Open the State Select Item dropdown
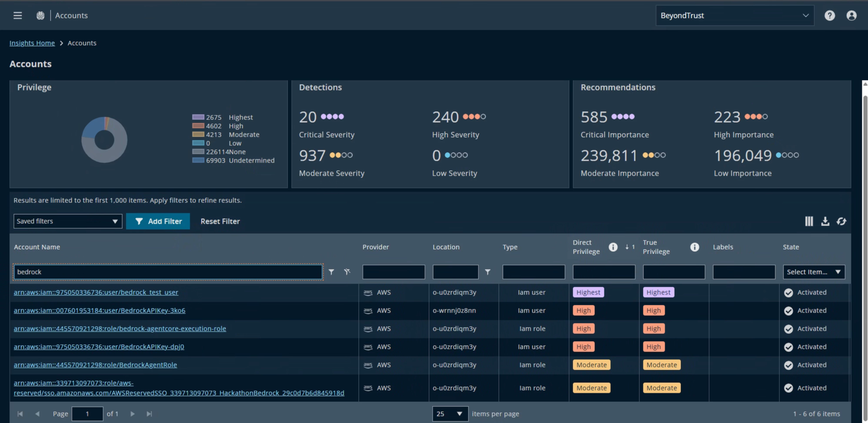This screenshot has width=868, height=423. 813,272
